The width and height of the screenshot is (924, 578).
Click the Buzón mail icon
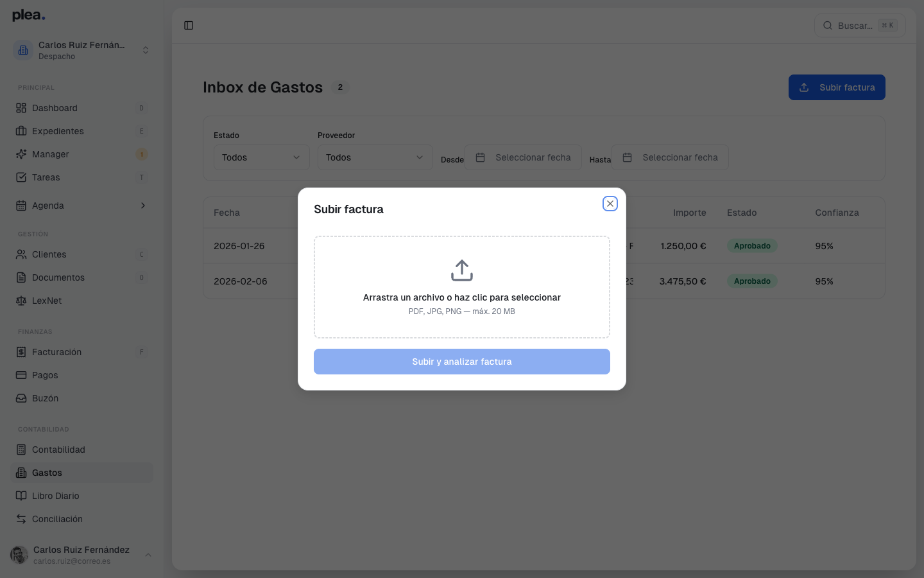[x=21, y=398]
